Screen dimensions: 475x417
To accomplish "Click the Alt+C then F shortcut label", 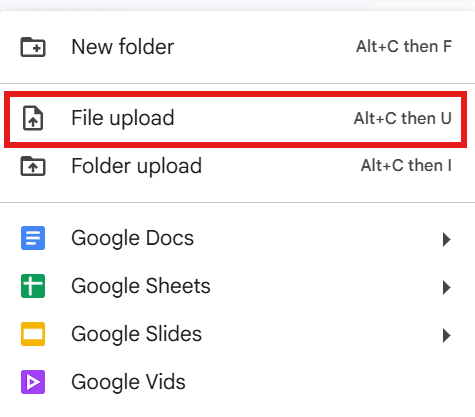I will pyautogui.click(x=404, y=47).
